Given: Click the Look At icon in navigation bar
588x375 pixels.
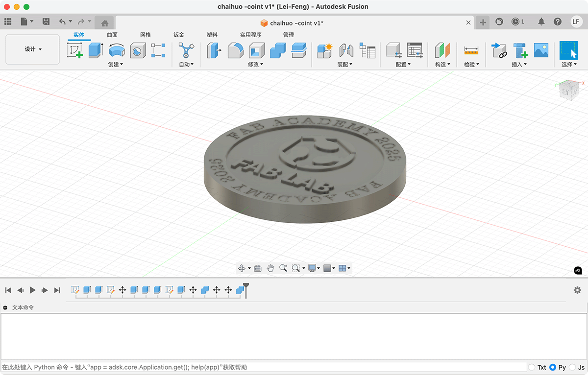Looking at the screenshot, I should coord(258,268).
